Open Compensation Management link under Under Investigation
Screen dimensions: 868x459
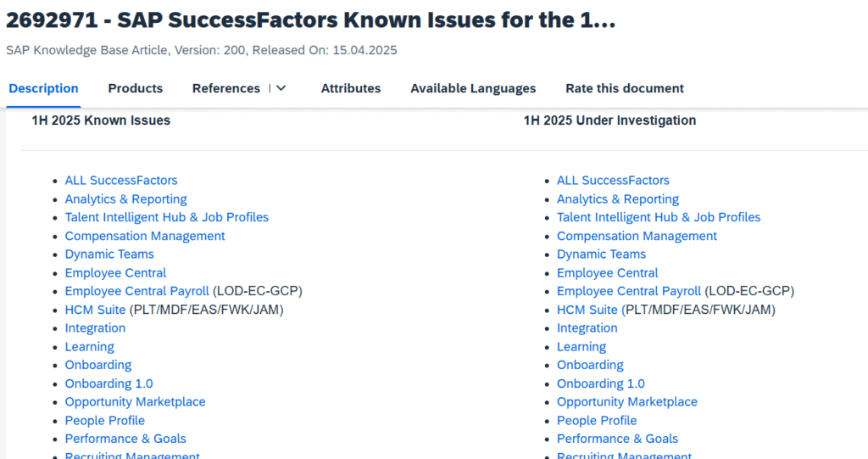637,236
